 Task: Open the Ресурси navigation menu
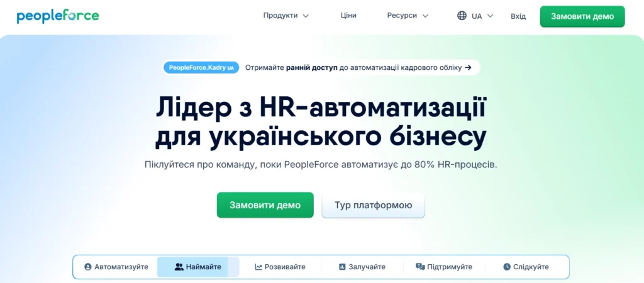[x=408, y=16]
